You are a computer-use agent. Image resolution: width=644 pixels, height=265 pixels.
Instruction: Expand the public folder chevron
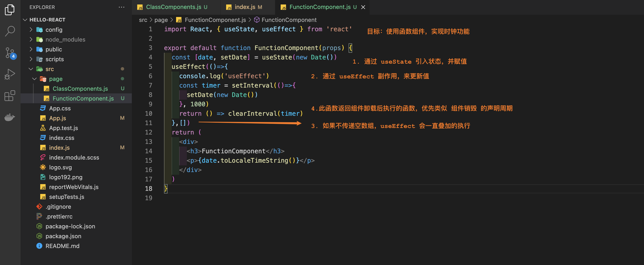(31, 50)
